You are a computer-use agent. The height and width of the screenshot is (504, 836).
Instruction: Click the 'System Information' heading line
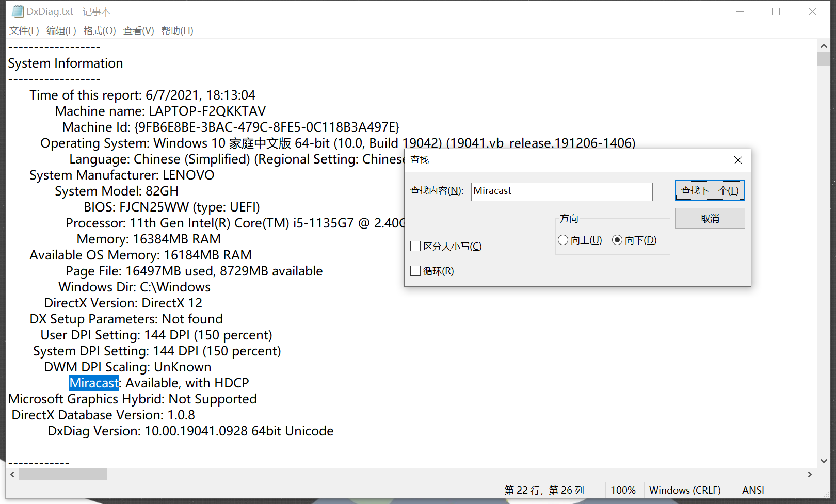[66, 63]
